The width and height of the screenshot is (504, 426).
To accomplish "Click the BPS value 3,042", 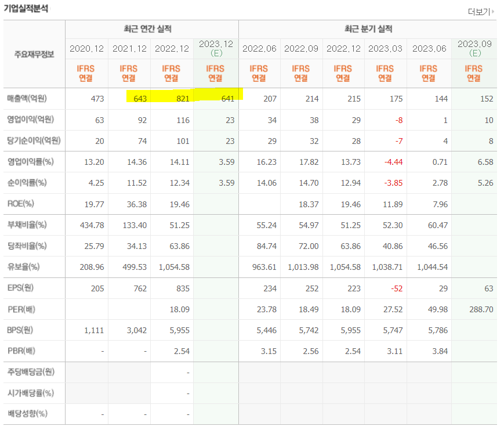I will coord(137,330).
